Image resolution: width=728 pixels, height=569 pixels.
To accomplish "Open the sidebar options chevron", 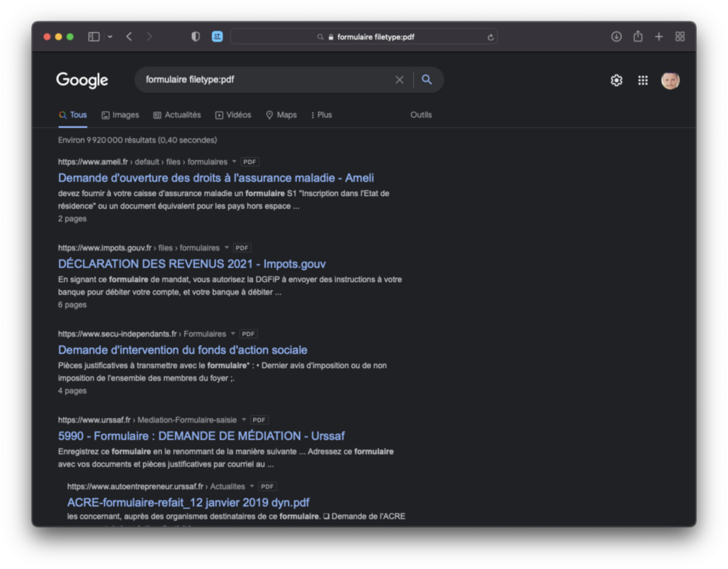I will click(110, 37).
